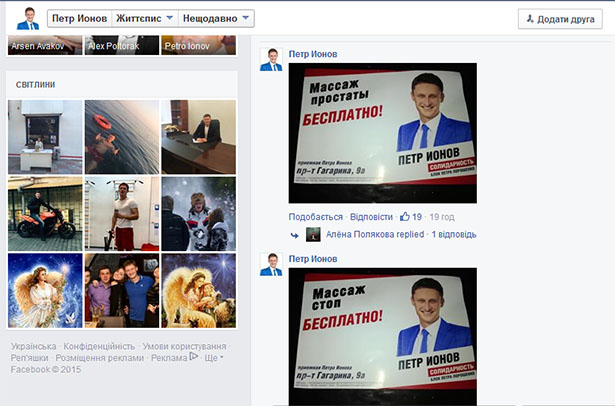Open the golden-winged angel picture
Screen dimensions: 615x406
point(199,291)
